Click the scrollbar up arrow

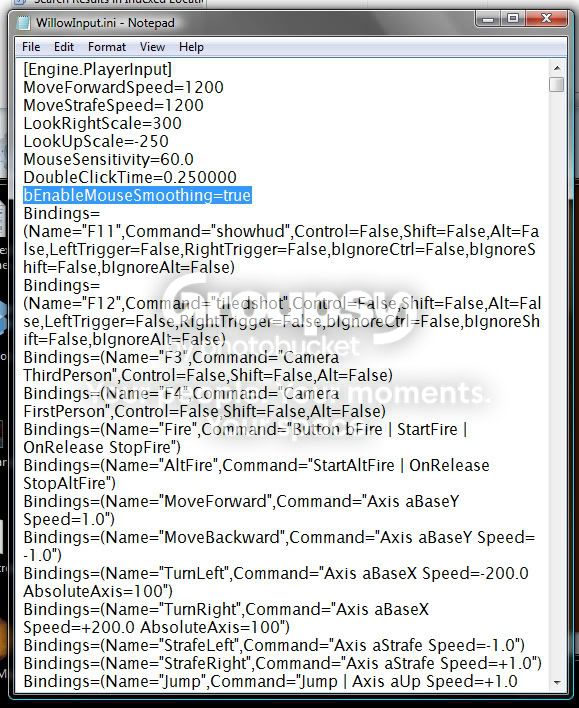[x=557, y=68]
